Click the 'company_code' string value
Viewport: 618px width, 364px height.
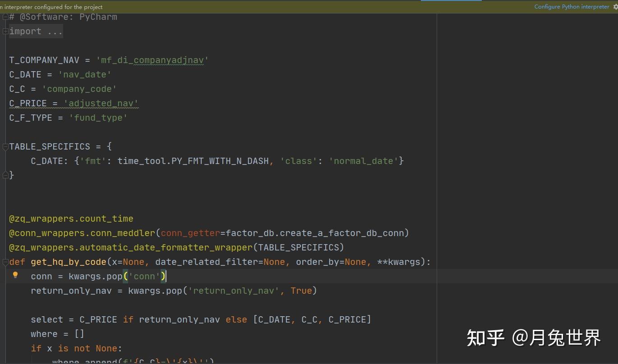(x=79, y=89)
